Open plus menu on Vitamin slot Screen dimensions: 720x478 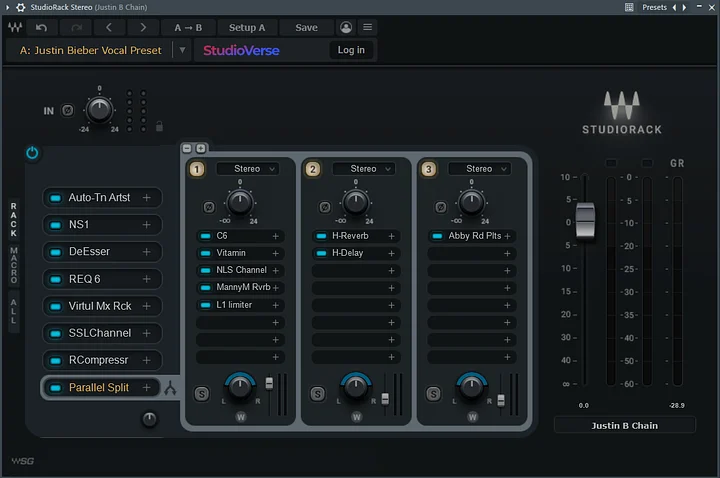[276, 253]
